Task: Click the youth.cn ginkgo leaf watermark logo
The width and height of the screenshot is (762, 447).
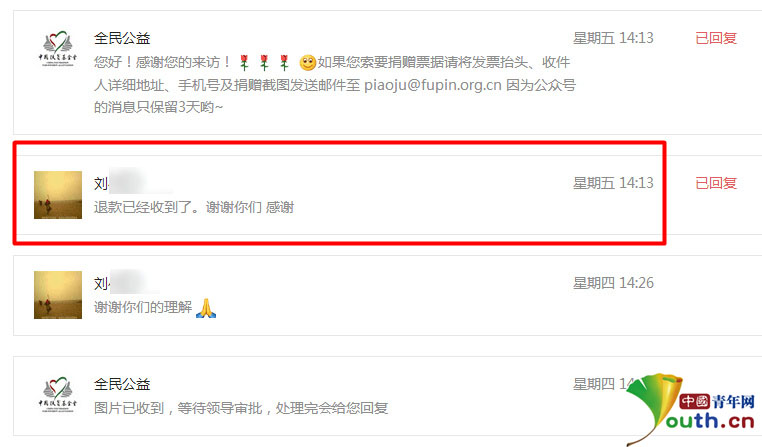Action: coord(691,409)
